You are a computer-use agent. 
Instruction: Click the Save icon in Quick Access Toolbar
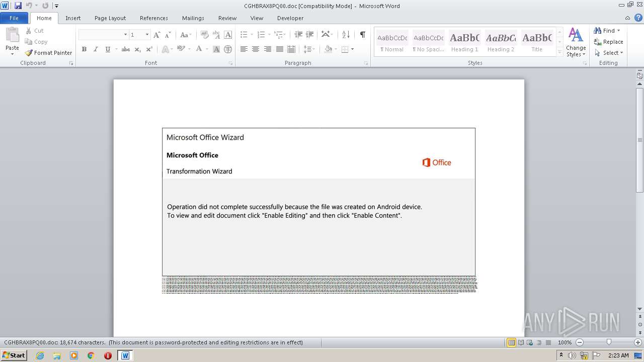pyautogui.click(x=18, y=6)
